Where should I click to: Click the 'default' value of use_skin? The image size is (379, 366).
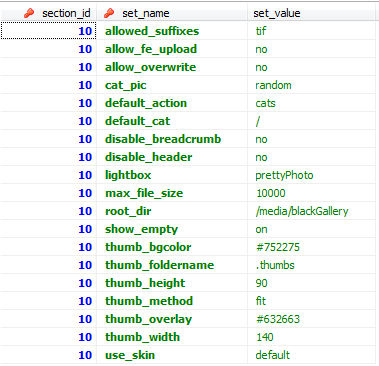pos(312,355)
